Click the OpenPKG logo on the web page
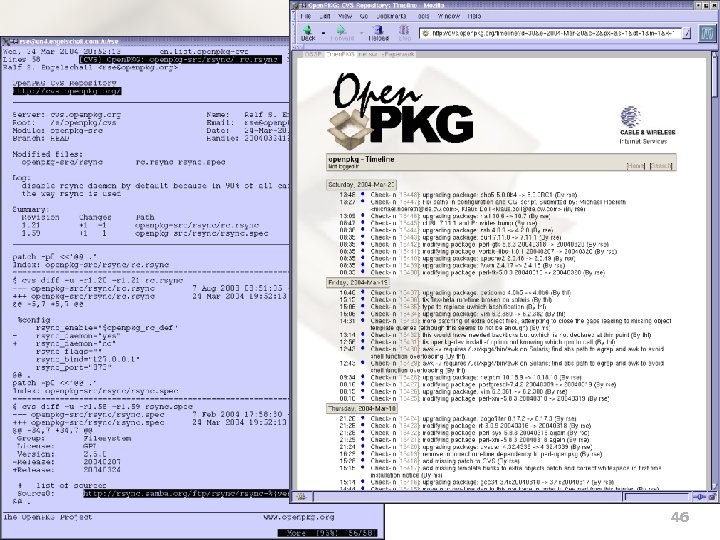This screenshot has width=720, height=540. point(400,112)
